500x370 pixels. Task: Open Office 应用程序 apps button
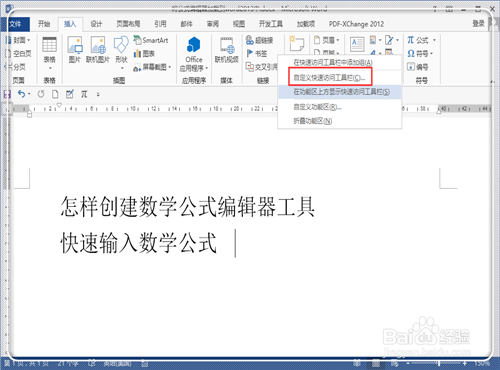tap(194, 53)
